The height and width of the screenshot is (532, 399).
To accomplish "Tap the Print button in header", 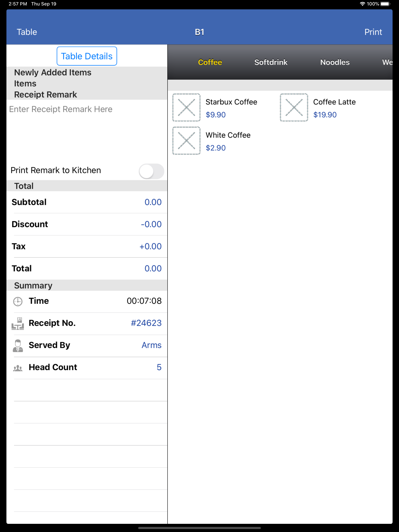I will click(x=373, y=32).
